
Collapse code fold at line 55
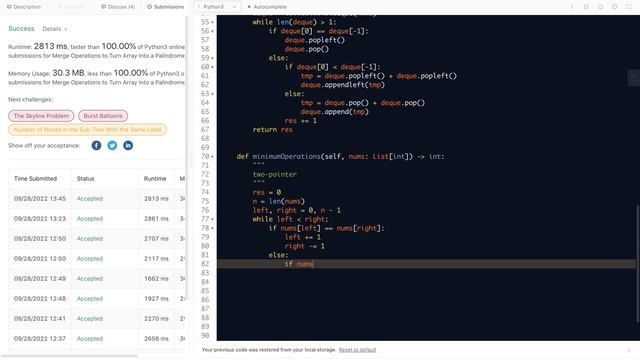point(212,22)
